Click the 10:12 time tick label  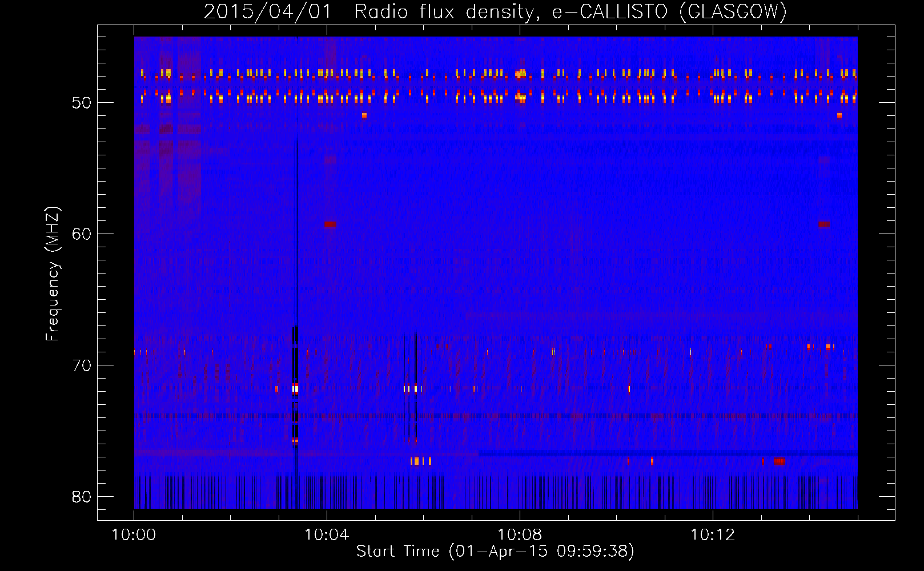[713, 535]
